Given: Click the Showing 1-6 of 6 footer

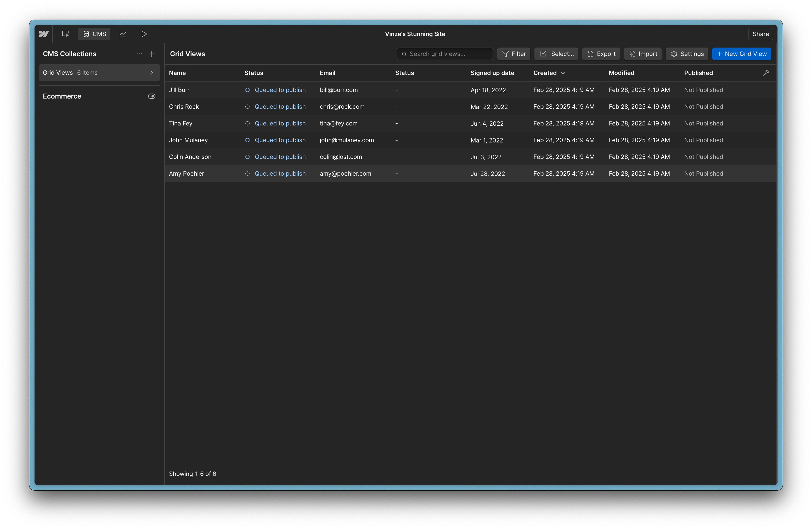Looking at the screenshot, I should (x=193, y=474).
